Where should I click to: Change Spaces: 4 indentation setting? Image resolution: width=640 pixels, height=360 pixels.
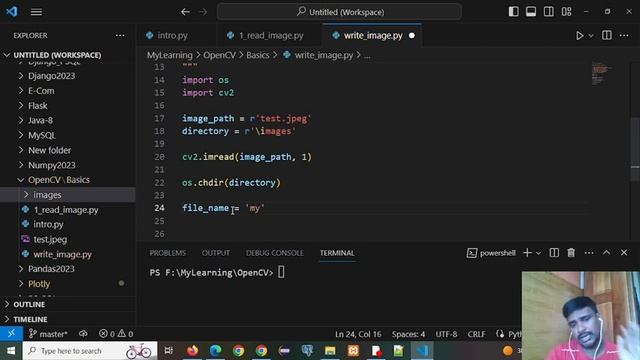pyautogui.click(x=408, y=334)
